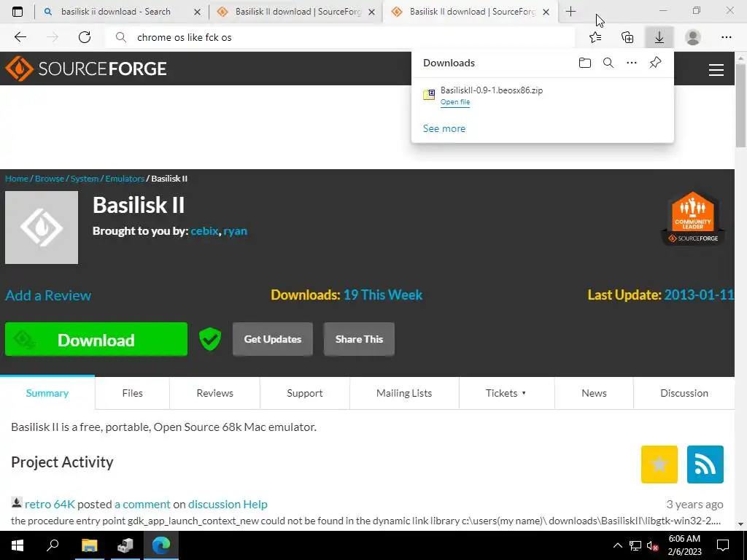Open the Files tab

pyautogui.click(x=133, y=393)
